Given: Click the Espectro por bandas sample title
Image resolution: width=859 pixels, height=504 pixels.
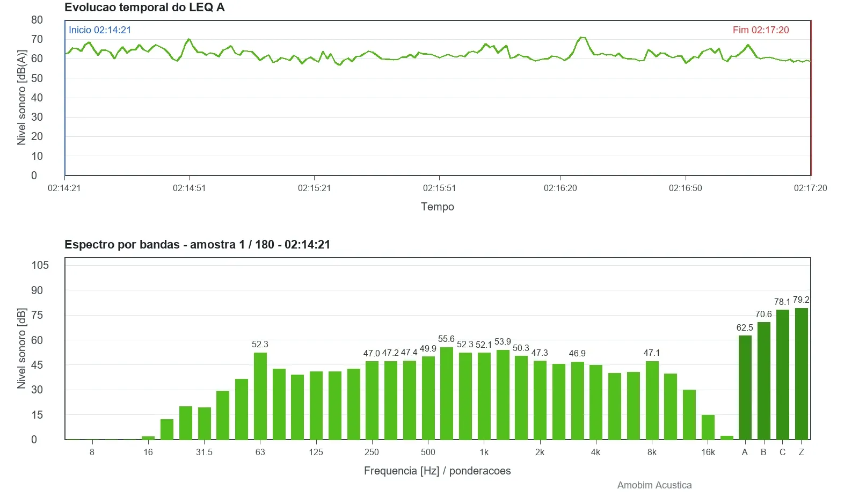Looking at the screenshot, I should (x=198, y=245).
